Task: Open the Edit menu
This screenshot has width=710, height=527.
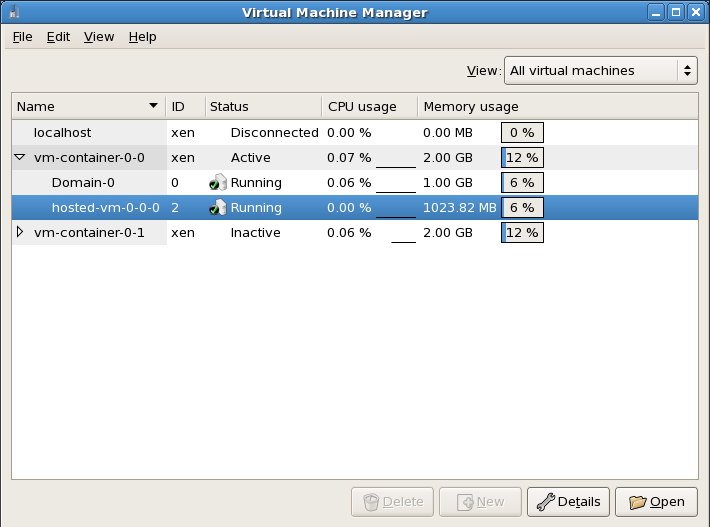Action: tap(58, 37)
